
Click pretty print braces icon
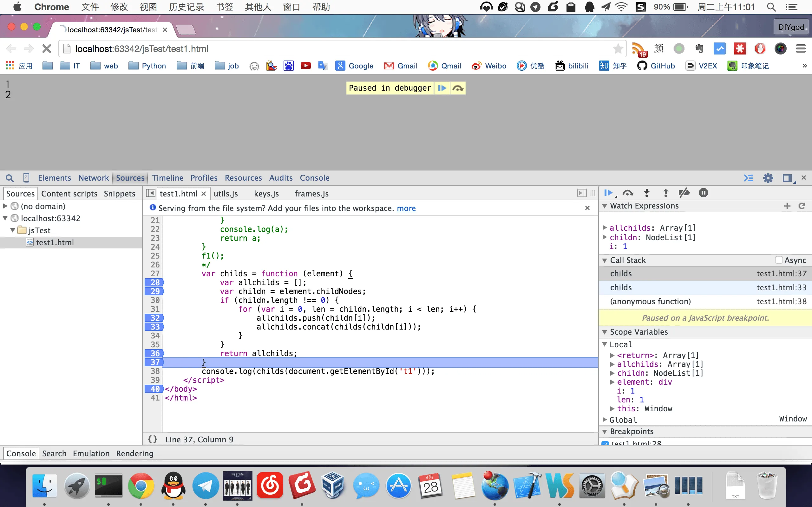pos(153,439)
